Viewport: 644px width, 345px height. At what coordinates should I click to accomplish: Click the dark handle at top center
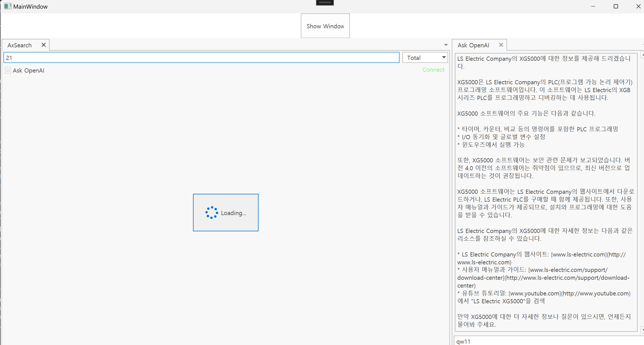click(x=325, y=3)
